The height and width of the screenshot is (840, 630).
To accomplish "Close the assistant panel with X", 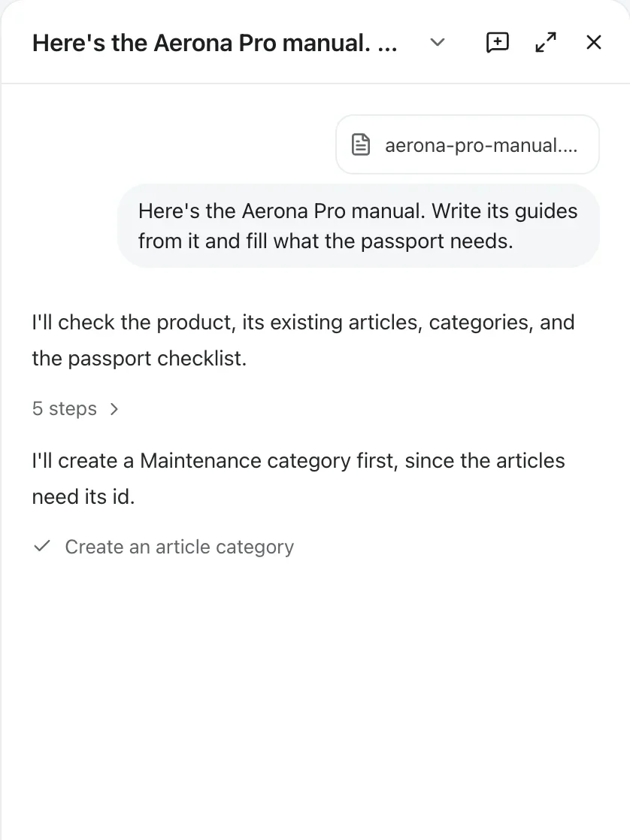I will 594,42.
